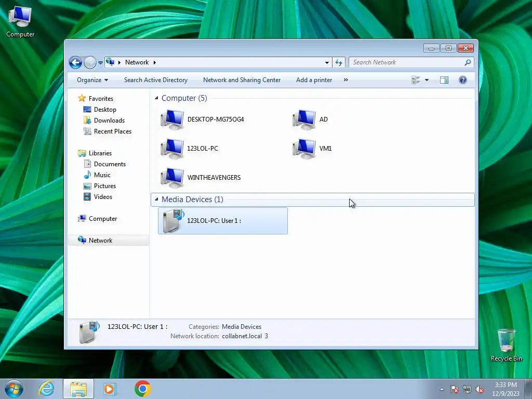Select Downloads under Favorites
This screenshot has width=532, height=399.
pos(109,121)
